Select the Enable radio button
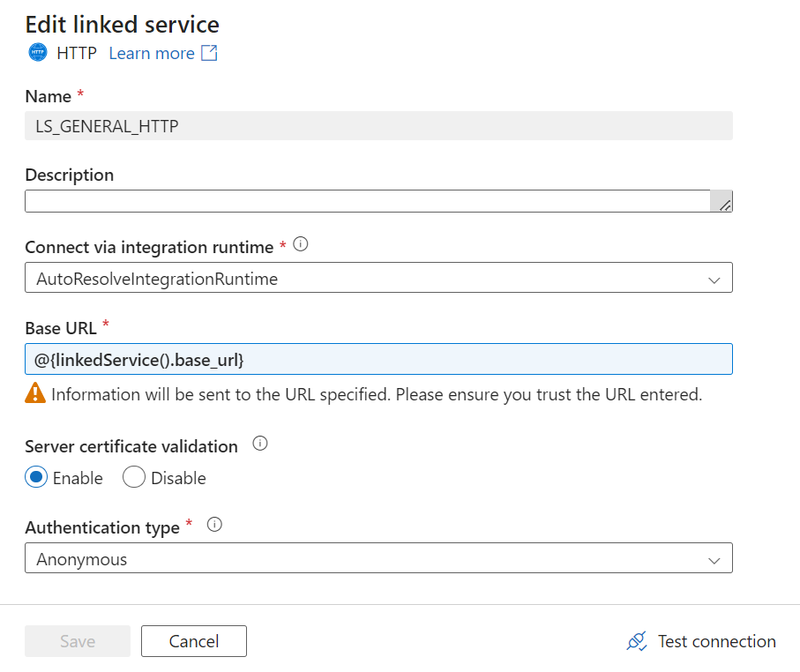Viewport: 800px width, 672px height. coord(36,477)
